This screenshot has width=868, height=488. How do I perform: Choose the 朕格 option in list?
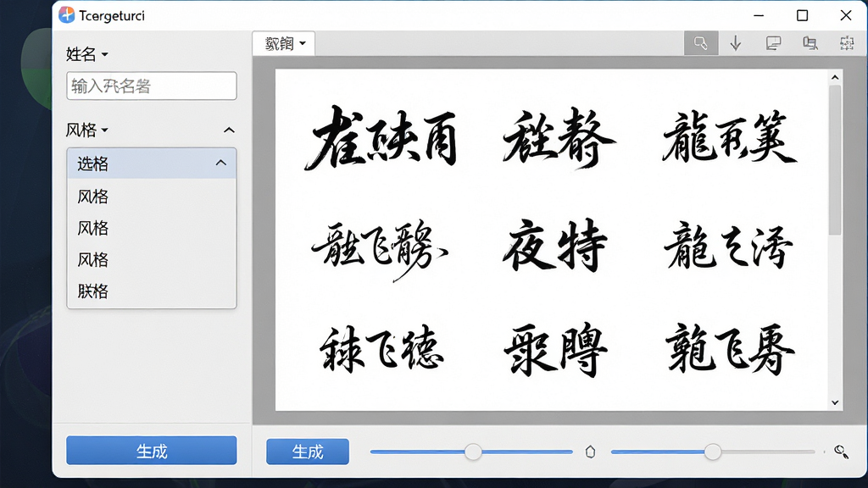pyautogui.click(x=151, y=291)
